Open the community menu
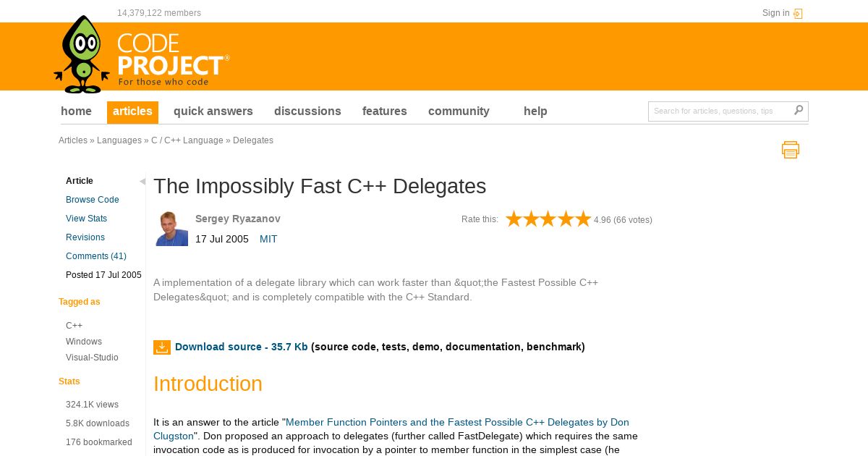868x456 pixels. [459, 111]
